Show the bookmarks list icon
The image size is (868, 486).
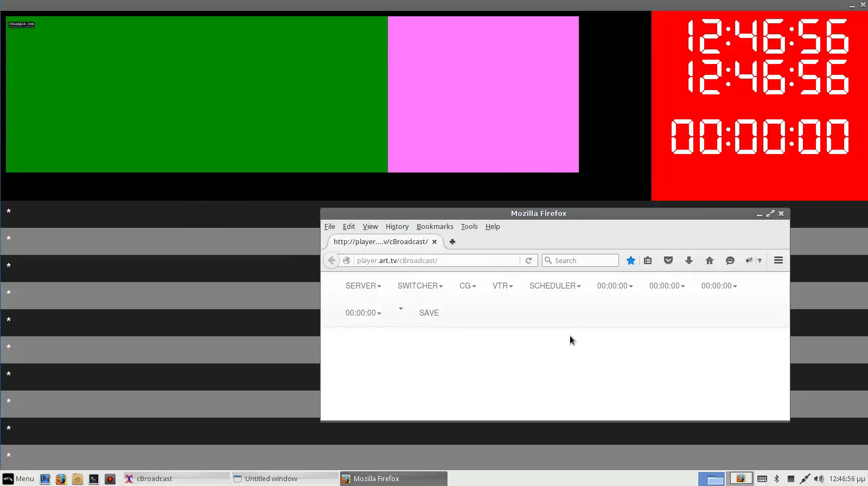click(x=648, y=260)
